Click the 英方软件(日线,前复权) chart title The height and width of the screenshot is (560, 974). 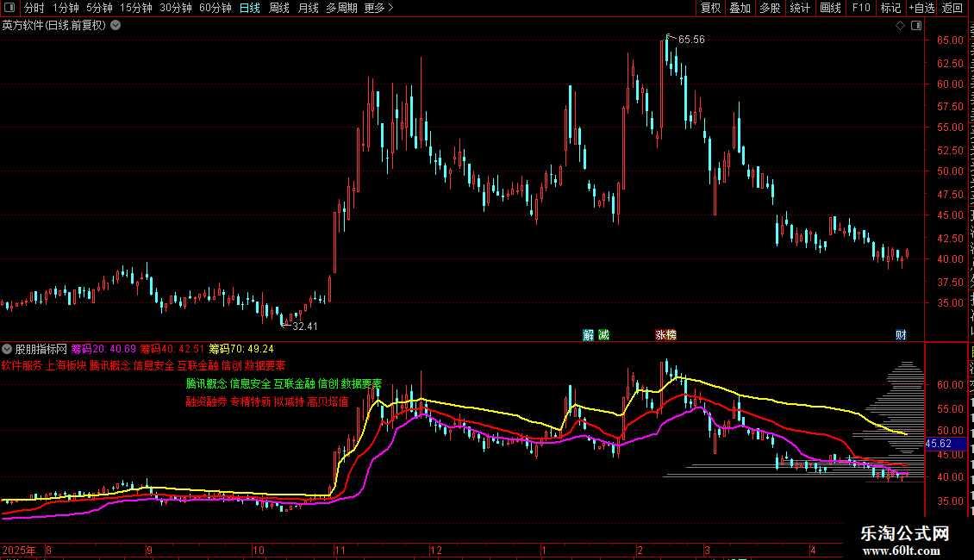(54, 26)
